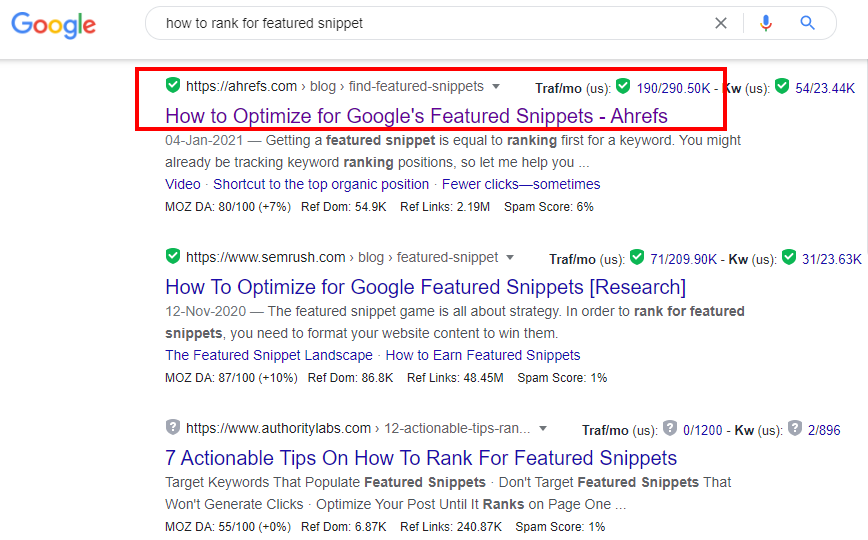Clear the search box with X icon
The height and width of the screenshot is (540, 868).
[x=721, y=23]
